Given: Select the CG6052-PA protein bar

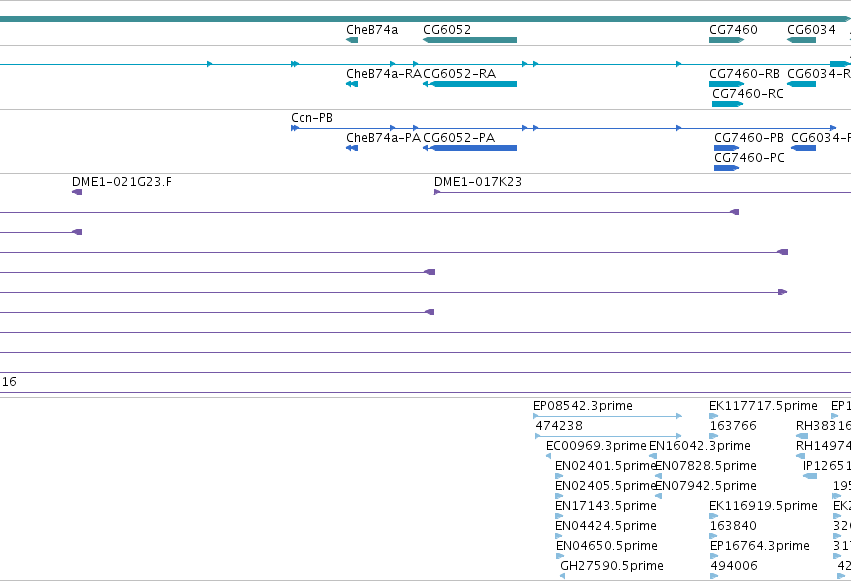Looking at the screenshot, I should (470, 148).
